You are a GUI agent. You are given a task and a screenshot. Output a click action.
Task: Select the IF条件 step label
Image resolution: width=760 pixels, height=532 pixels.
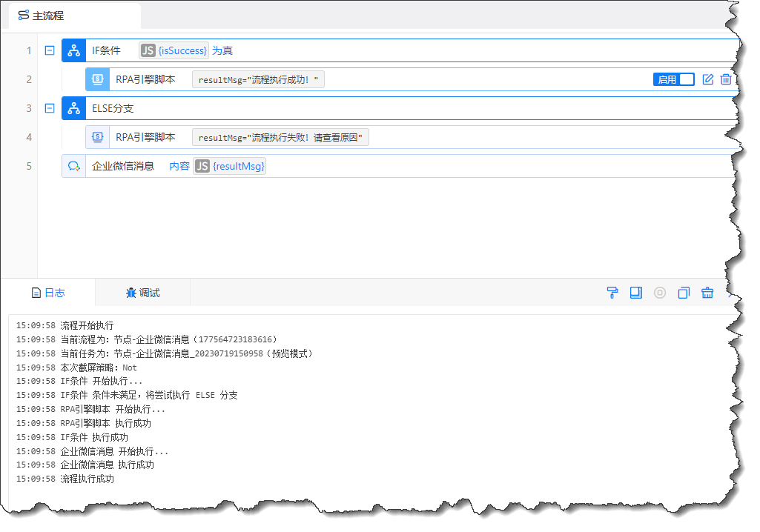pyautogui.click(x=106, y=50)
